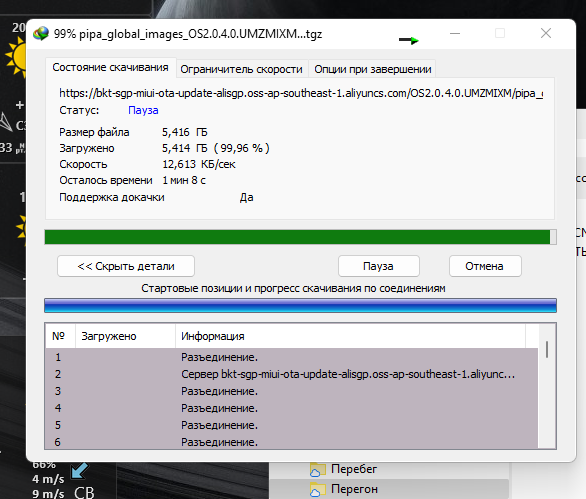Screen dimensions: 586x499
Task: Click the remaining time 1 мин 8 с
Action: tap(184, 181)
